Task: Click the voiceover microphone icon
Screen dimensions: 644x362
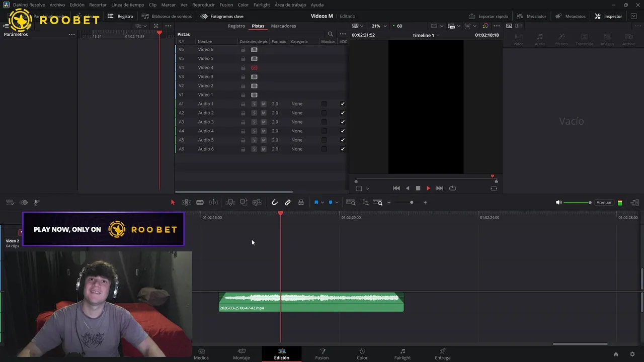Action: 36,203
